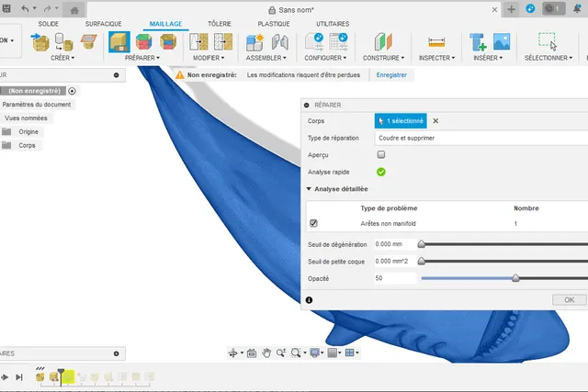Select the Pan hand tool
This screenshot has height=392, width=588.
pyautogui.click(x=266, y=353)
